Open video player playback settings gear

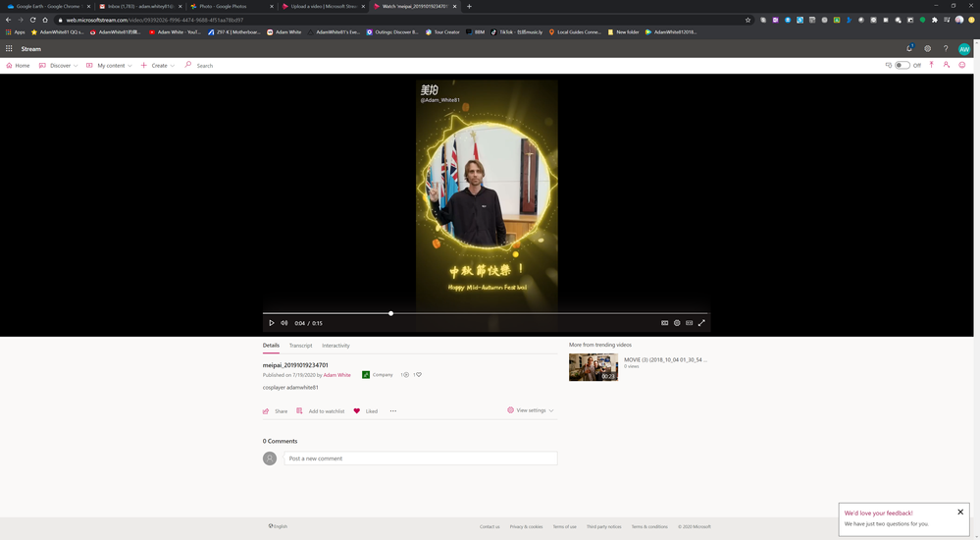point(677,323)
